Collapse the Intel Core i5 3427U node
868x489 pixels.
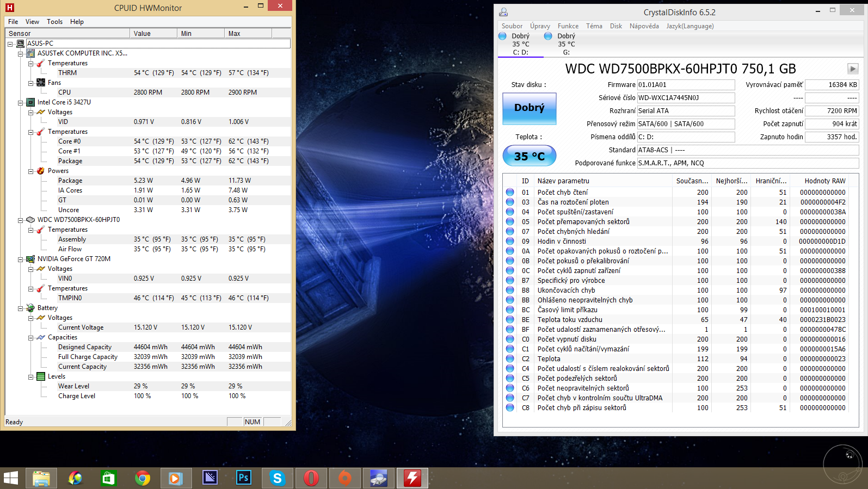tap(21, 102)
